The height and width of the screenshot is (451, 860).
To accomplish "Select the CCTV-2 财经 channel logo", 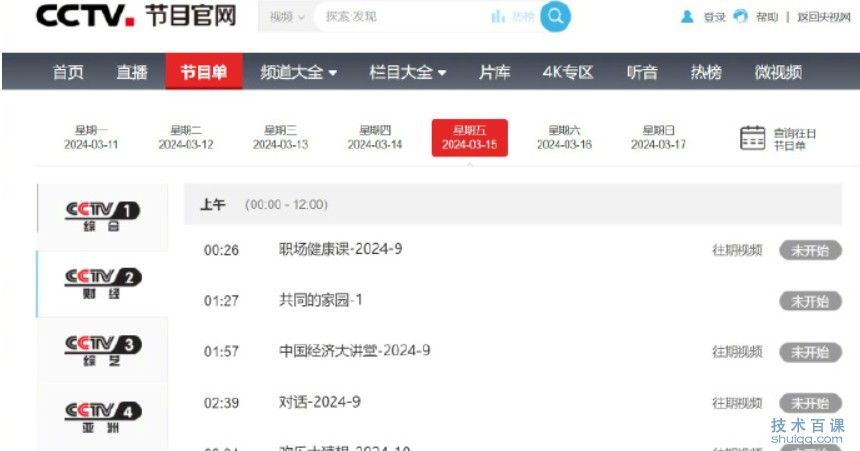I will click(103, 284).
